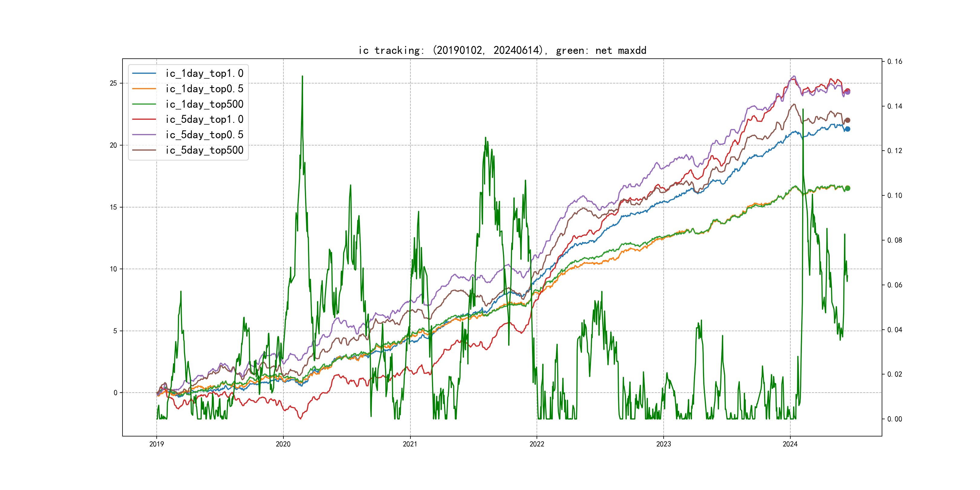Click the brown line swatch in legend
The width and height of the screenshot is (980, 490).
tap(144, 150)
